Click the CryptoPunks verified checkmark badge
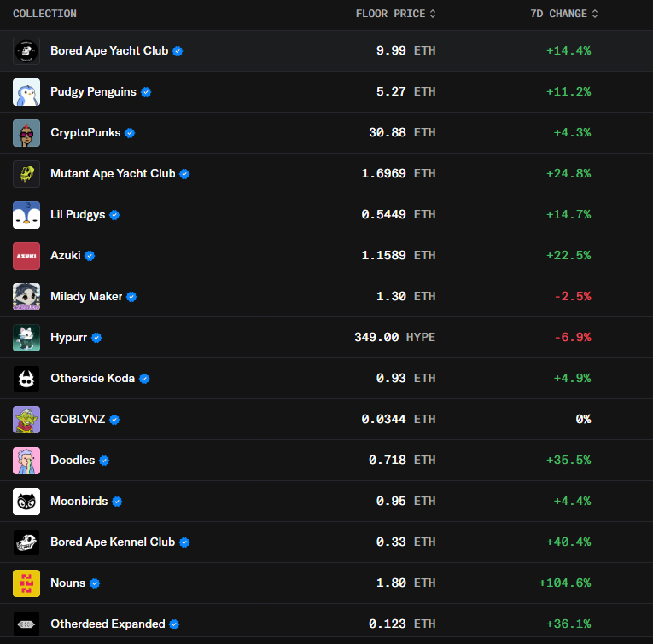 pos(130,133)
